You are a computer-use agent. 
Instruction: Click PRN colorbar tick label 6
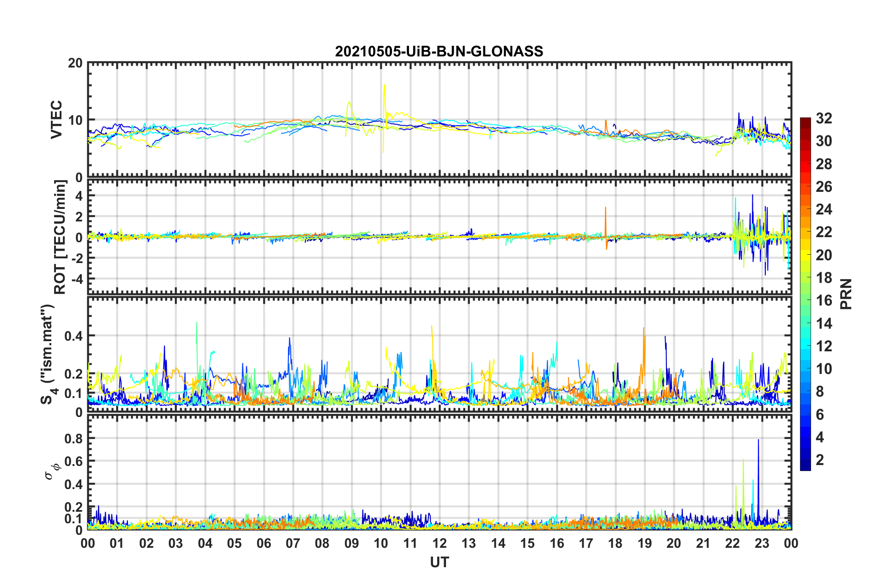tap(820, 414)
